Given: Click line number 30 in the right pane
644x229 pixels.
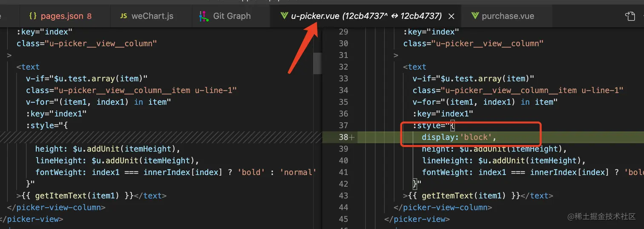Looking at the screenshot, I should [343, 43].
